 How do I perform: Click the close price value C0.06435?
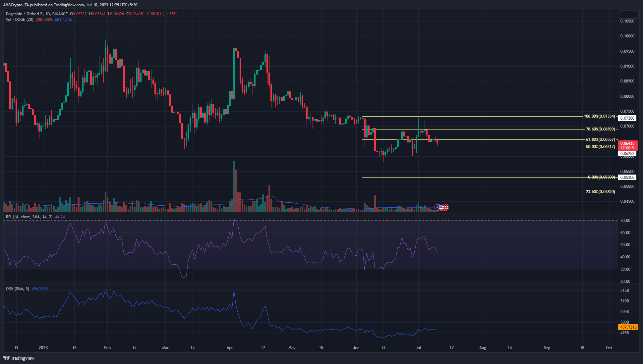tap(135, 14)
